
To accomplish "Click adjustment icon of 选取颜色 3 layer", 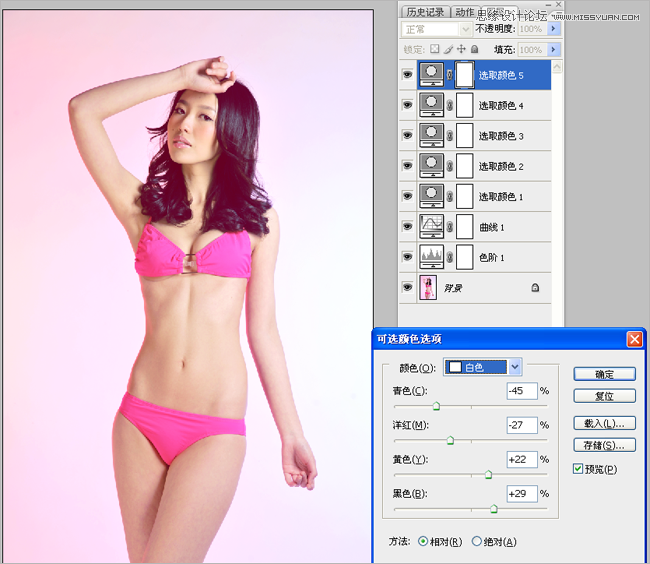I will coord(431,135).
